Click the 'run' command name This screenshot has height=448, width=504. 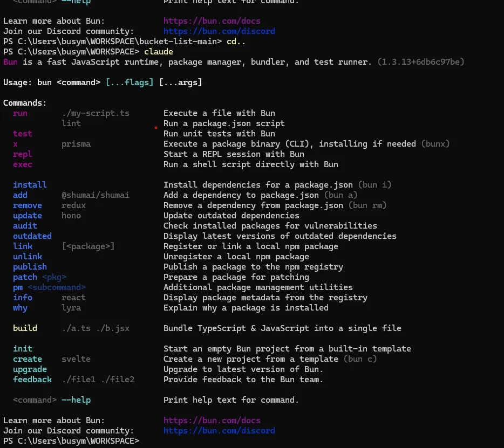(21, 113)
